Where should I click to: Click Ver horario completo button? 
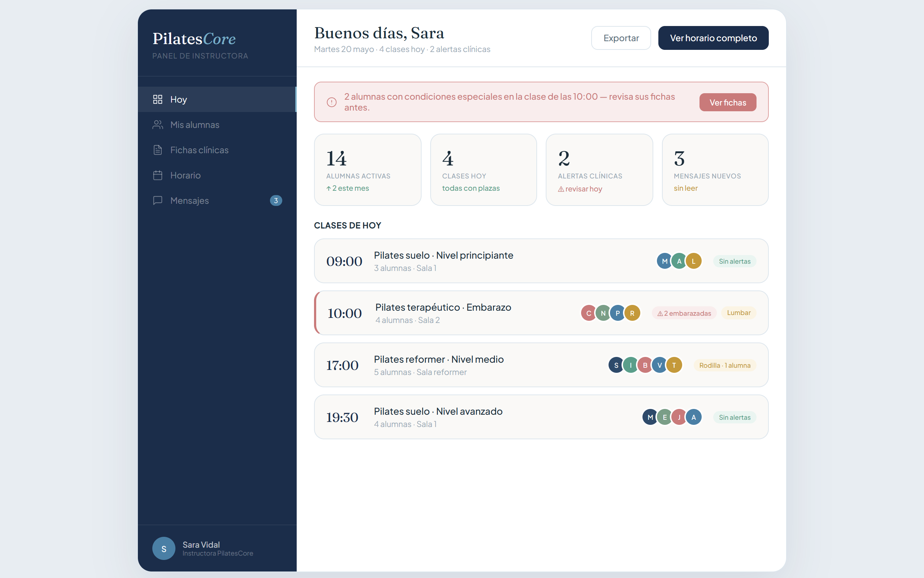pyautogui.click(x=713, y=38)
